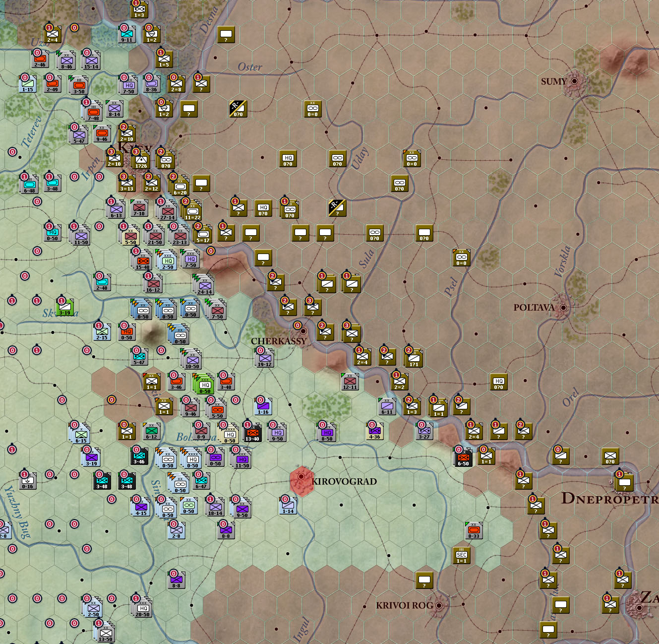The image size is (659, 644).
Task: Select the infantry counter labeled 19-12 near Cherkassy
Action: 265,358
